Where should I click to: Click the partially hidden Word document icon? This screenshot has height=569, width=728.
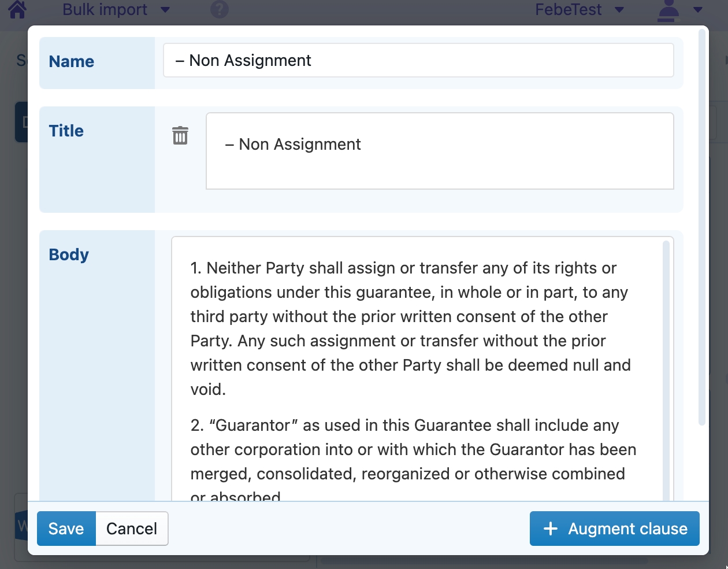pyautogui.click(x=22, y=525)
